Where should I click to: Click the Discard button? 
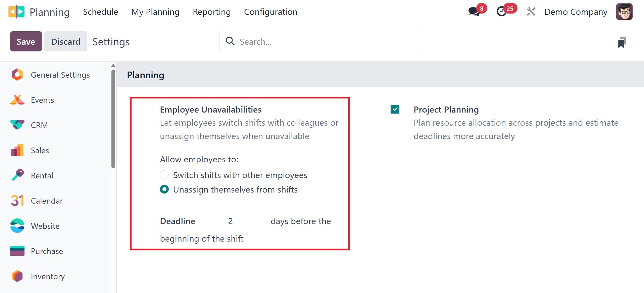(66, 41)
